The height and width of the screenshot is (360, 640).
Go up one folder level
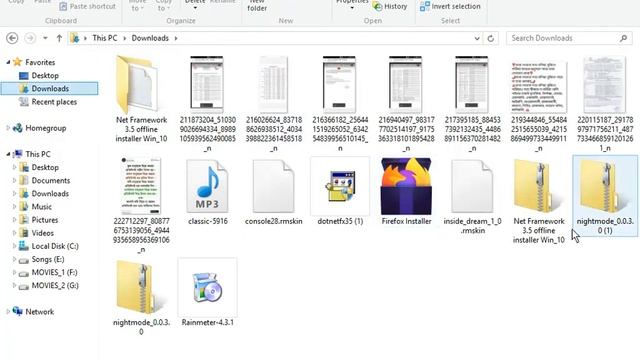pyautogui.click(x=59, y=38)
